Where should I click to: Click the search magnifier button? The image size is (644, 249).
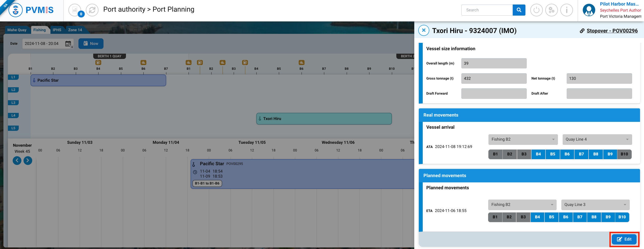pyautogui.click(x=519, y=10)
